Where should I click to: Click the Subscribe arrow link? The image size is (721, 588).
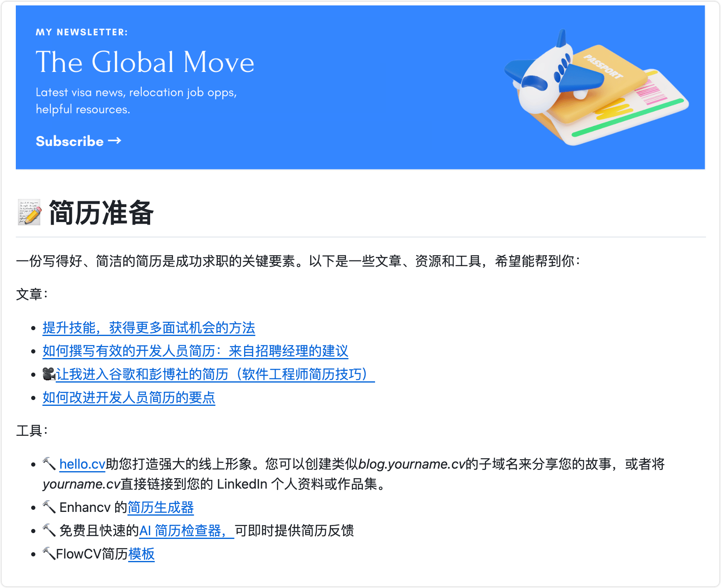pyautogui.click(x=78, y=141)
